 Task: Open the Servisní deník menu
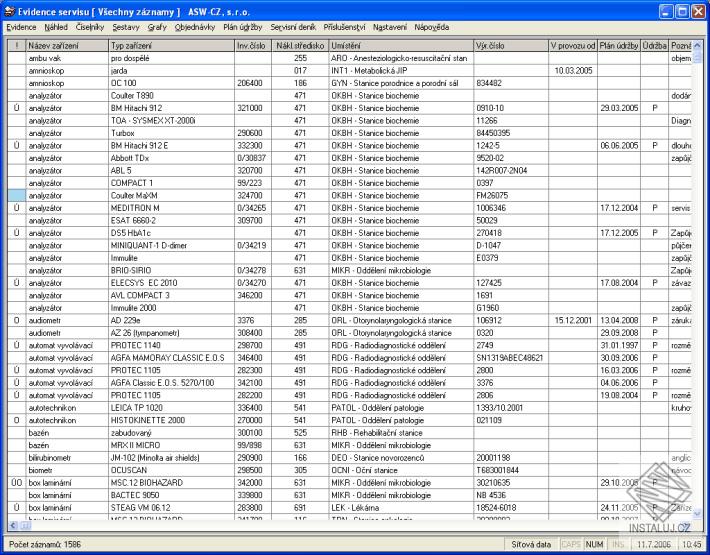tap(293, 27)
